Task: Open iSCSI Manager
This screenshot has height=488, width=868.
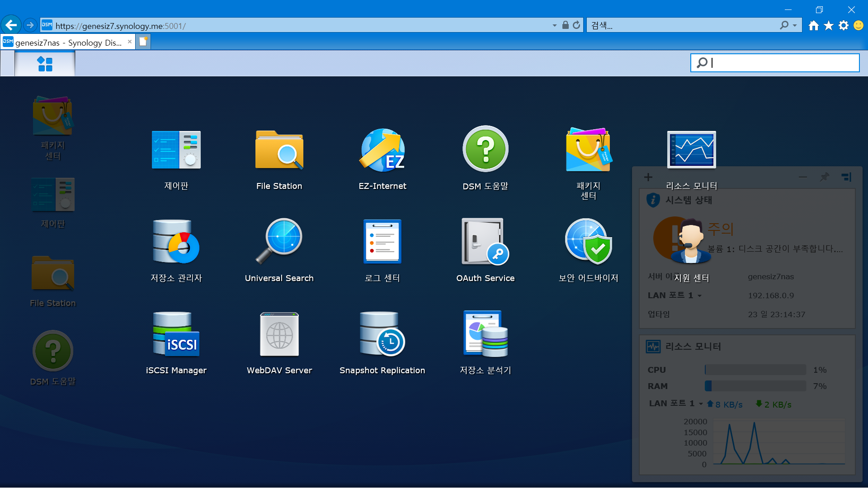Action: (x=176, y=334)
